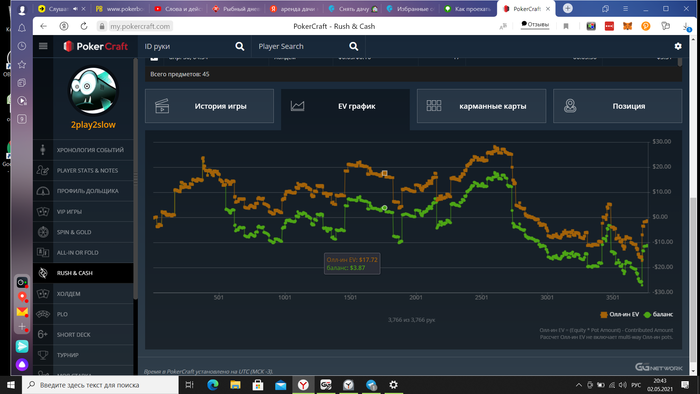The height and width of the screenshot is (394, 700).
Task: Click Windows taskbar search box
Action: pos(100,385)
